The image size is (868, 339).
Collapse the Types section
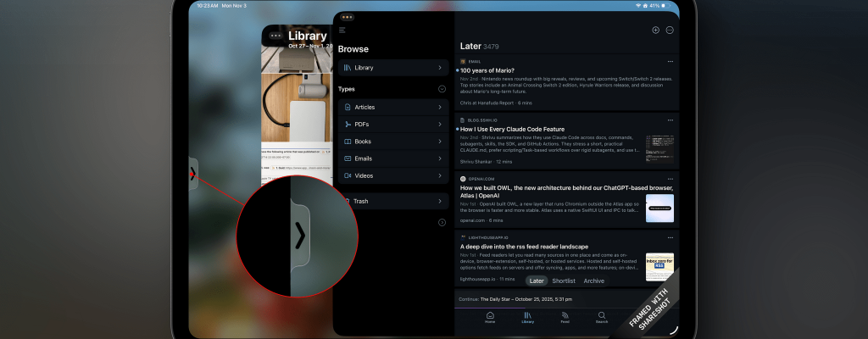click(442, 89)
